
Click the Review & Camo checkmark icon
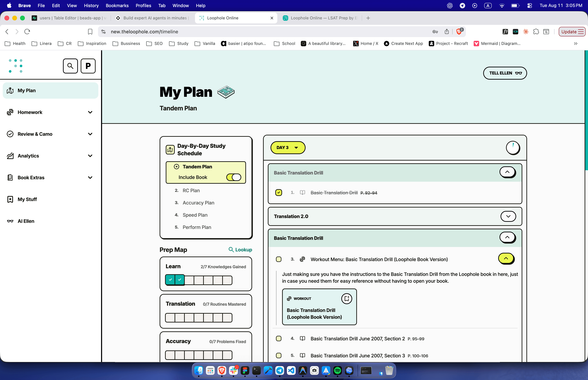(x=10, y=134)
